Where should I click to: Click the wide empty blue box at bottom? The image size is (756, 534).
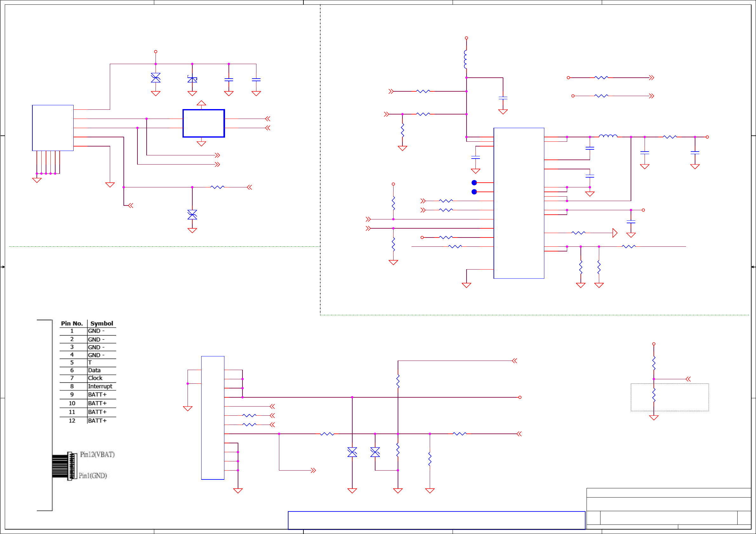click(x=436, y=520)
